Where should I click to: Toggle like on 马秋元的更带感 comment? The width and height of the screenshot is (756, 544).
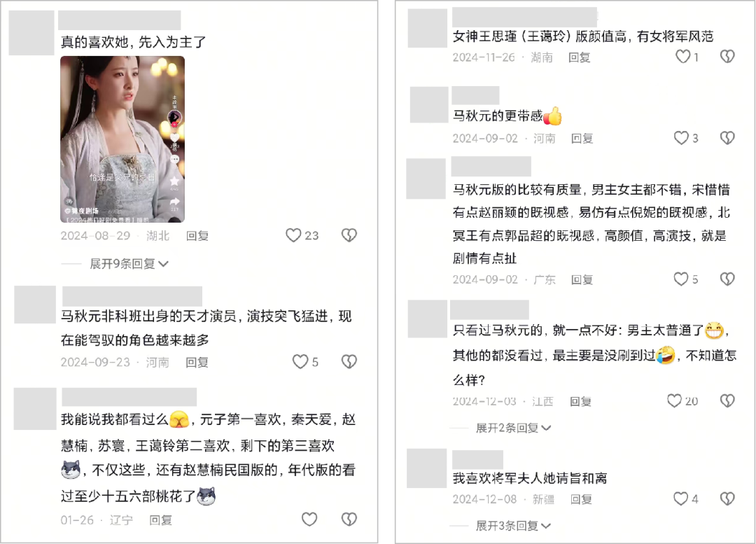click(x=681, y=138)
